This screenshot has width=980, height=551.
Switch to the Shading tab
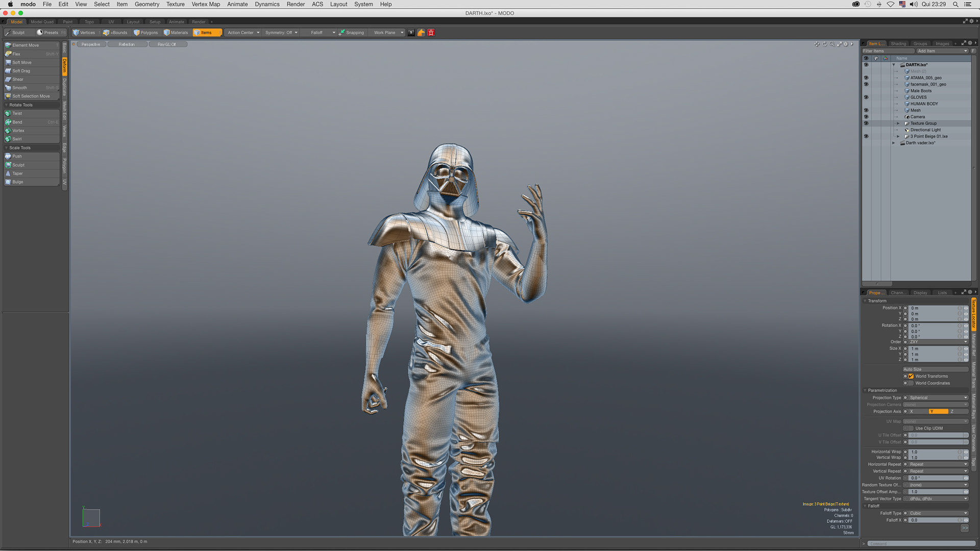898,44
